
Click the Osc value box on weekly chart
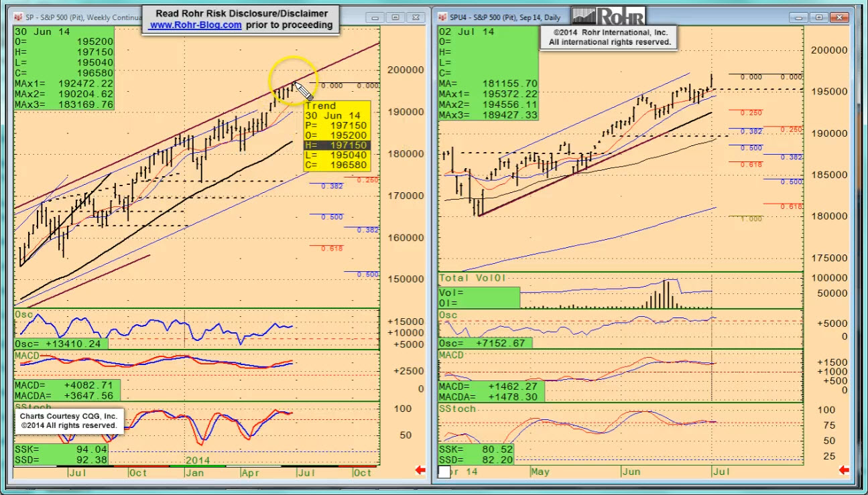point(60,344)
